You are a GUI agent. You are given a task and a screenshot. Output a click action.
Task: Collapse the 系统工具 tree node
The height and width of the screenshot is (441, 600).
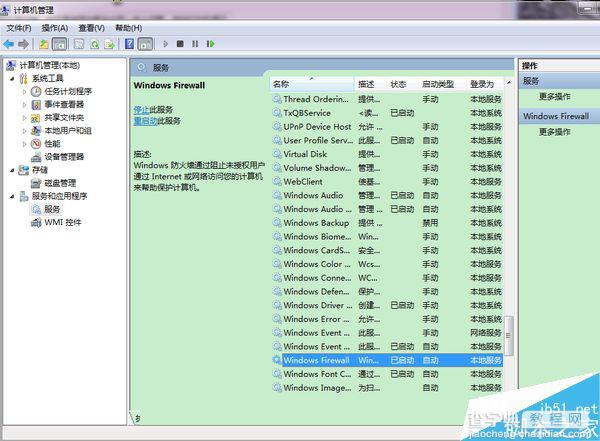(13, 78)
